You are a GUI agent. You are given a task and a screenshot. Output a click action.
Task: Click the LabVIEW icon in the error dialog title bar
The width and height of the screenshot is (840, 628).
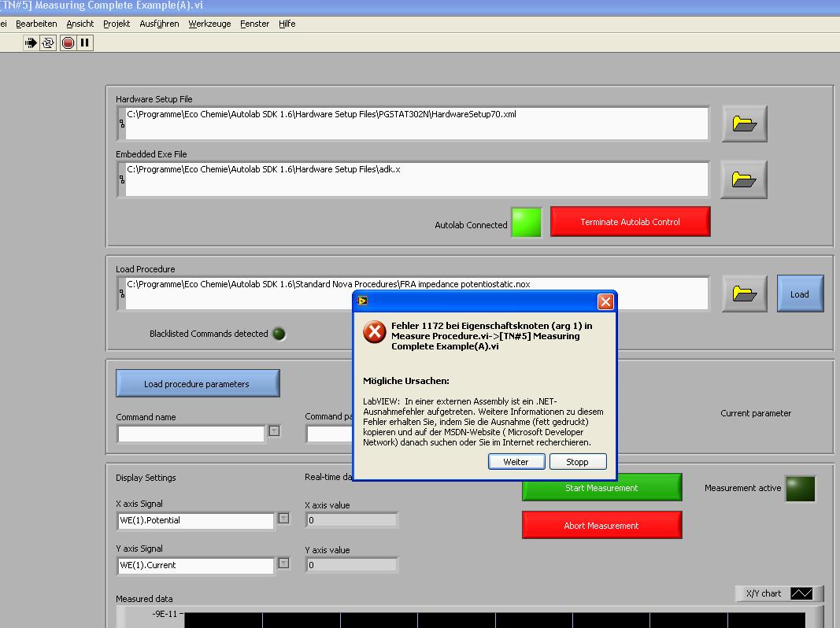[363, 301]
